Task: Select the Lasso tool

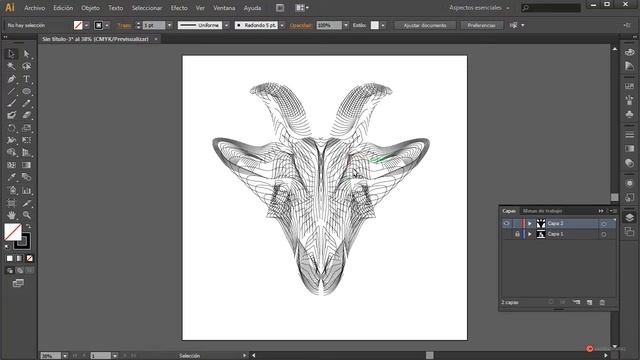Action: tap(27, 66)
